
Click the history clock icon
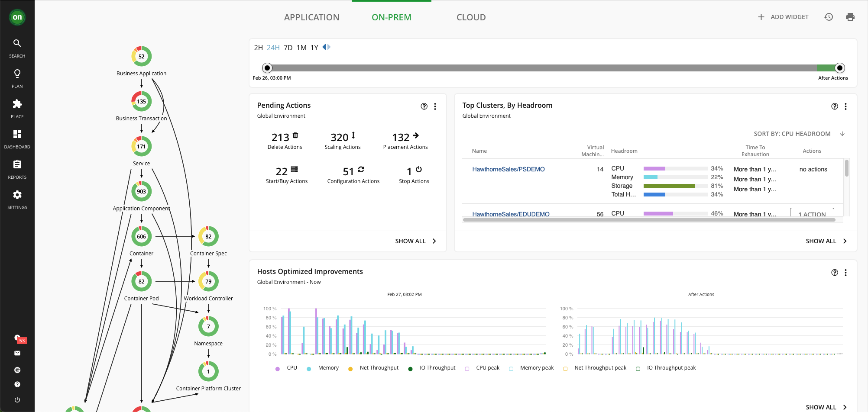pos(828,17)
